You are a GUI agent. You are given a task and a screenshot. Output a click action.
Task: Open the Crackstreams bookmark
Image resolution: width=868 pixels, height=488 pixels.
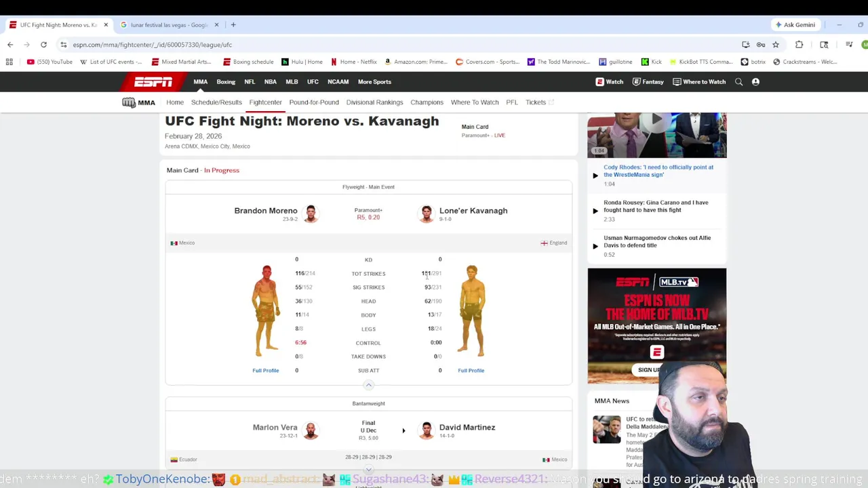805,62
